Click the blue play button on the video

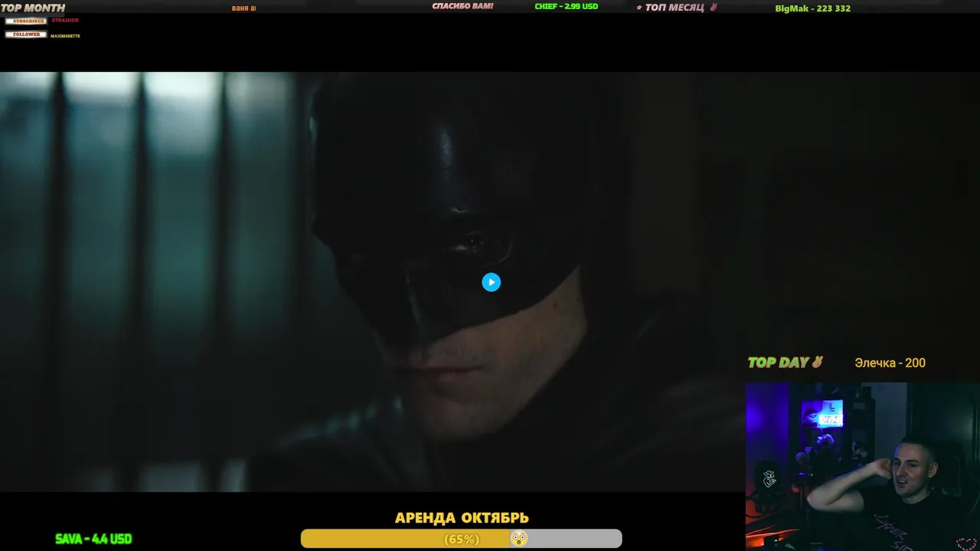pos(491,282)
